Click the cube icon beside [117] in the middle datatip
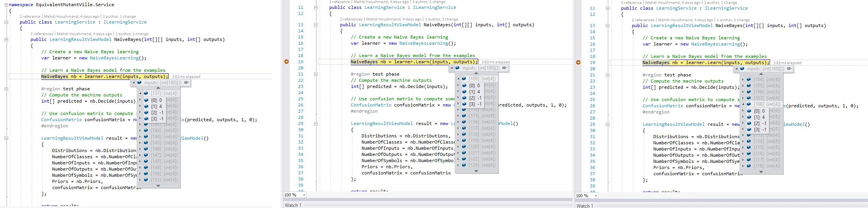 [464, 128]
